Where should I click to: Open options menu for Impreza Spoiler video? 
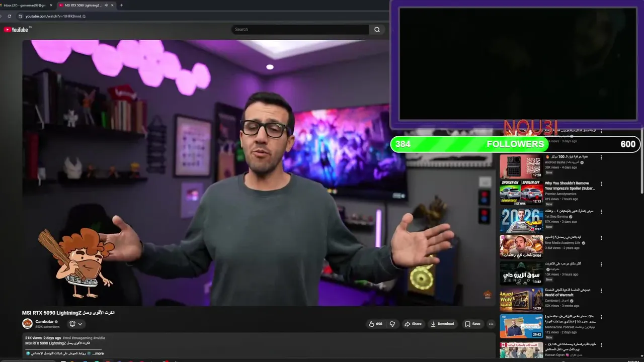tap(601, 184)
